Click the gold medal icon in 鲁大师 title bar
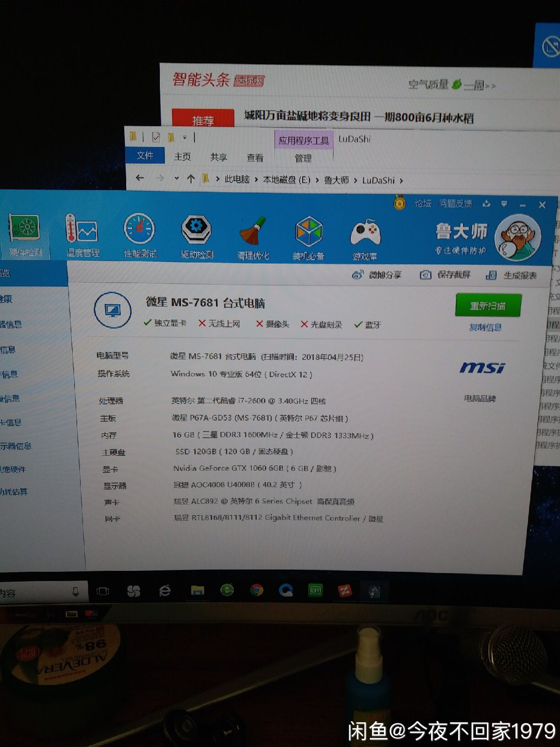The image size is (560, 747). click(400, 202)
